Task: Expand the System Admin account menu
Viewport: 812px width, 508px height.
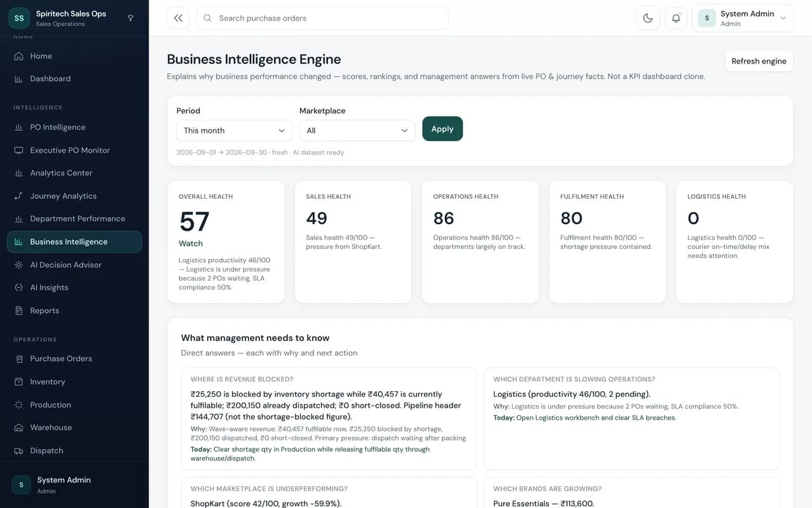Action: click(743, 18)
